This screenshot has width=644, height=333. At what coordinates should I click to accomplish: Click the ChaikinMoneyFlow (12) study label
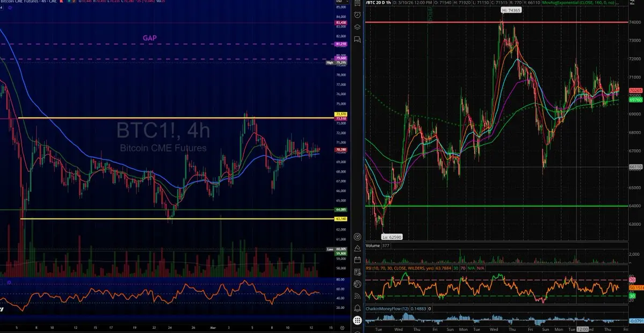(388, 309)
